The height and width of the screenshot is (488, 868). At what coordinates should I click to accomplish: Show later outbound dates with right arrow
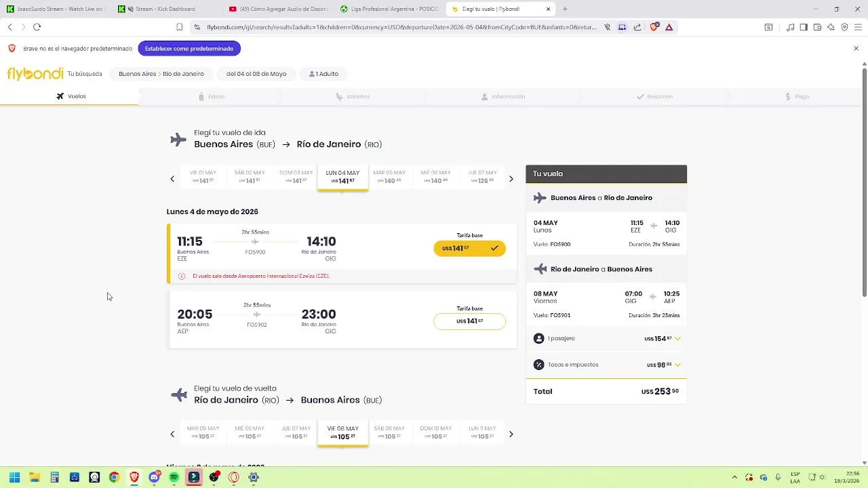pyautogui.click(x=511, y=179)
